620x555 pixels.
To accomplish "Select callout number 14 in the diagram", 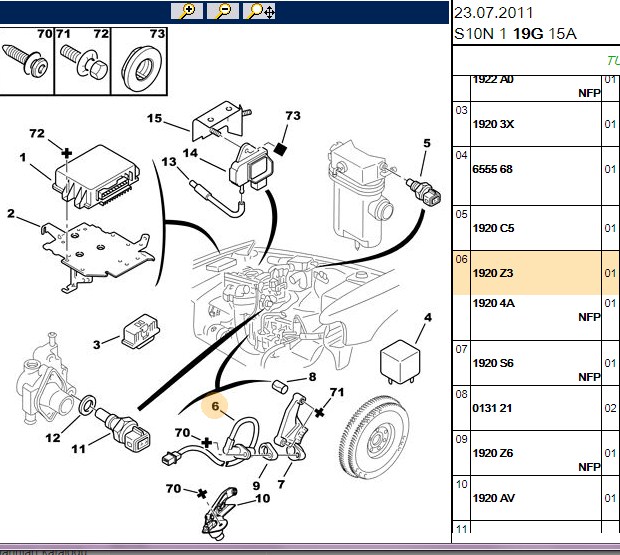I will [190, 153].
